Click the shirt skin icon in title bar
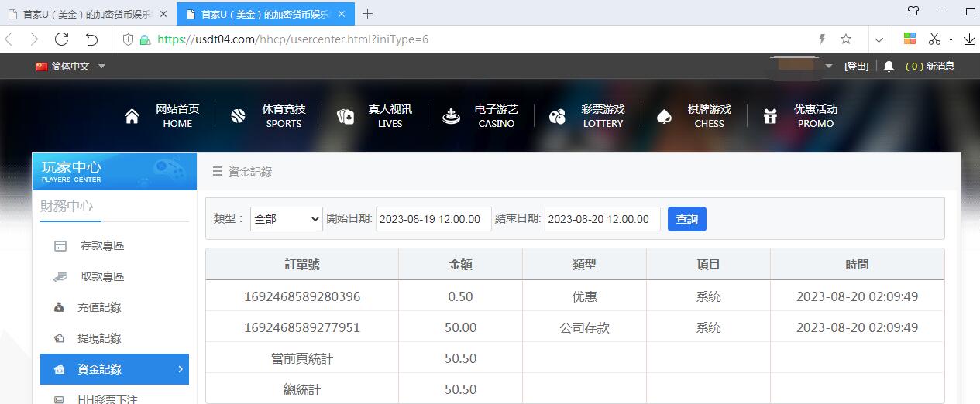Viewport: 980px width, 404px height. 913,12
